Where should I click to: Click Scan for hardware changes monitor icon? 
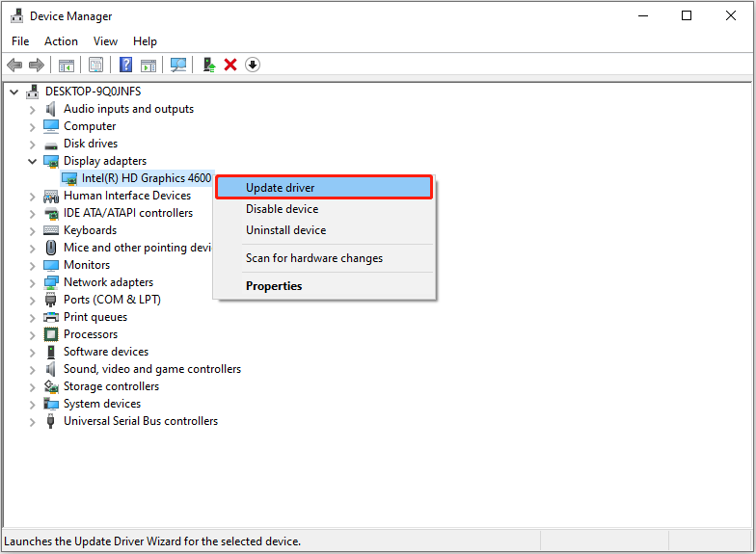click(178, 66)
